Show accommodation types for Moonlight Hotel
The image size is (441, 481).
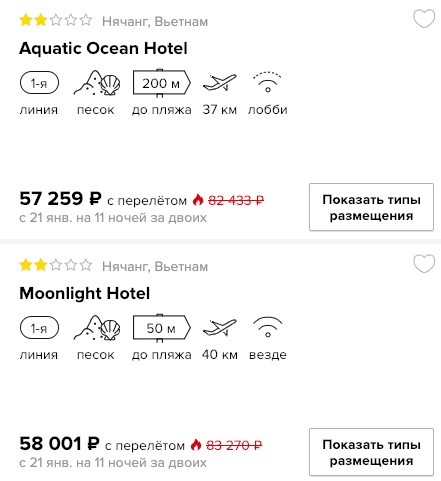371,452
